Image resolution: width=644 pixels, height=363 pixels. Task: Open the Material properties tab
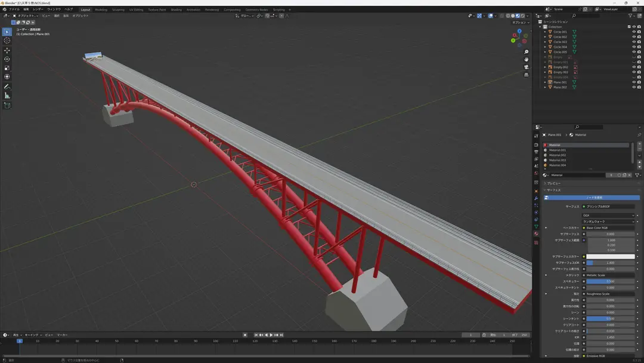pyautogui.click(x=536, y=233)
